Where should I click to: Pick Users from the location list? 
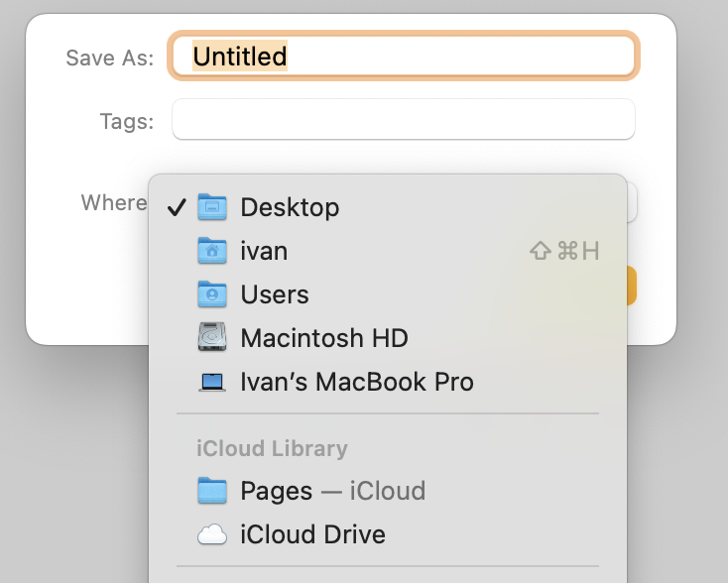275,294
